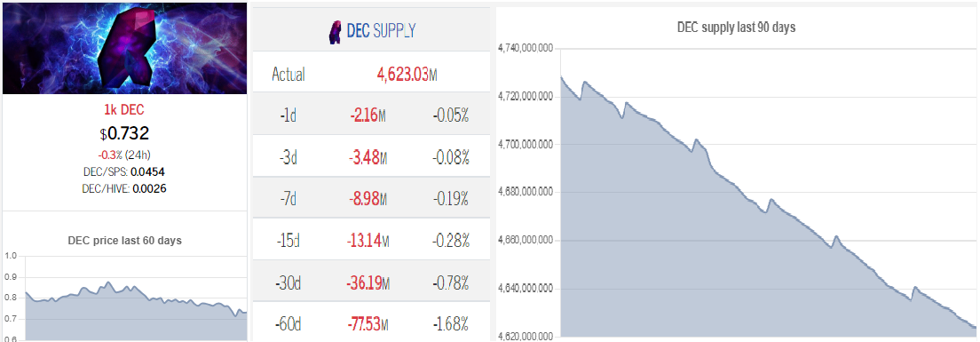Click the Actual supply 4,623.03M row
Screen dimensions: 980x342
(x=373, y=75)
